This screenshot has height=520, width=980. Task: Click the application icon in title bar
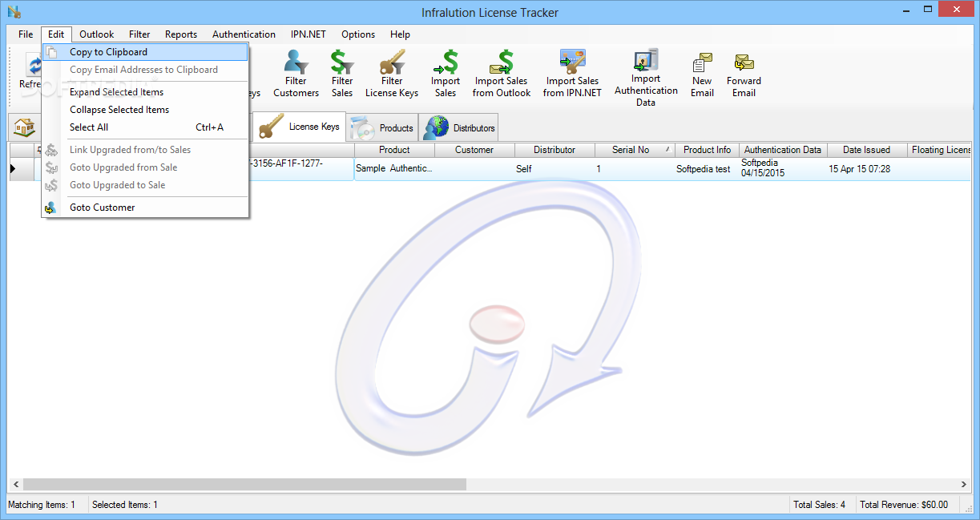coord(13,12)
